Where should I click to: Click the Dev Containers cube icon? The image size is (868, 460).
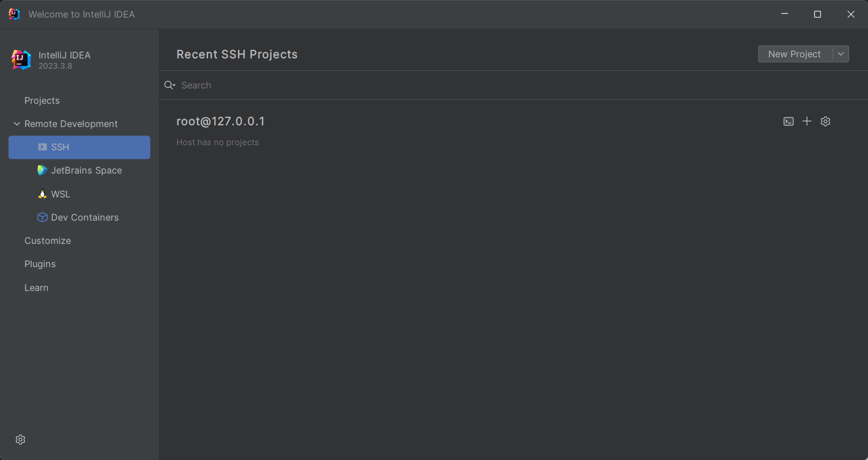coord(42,217)
